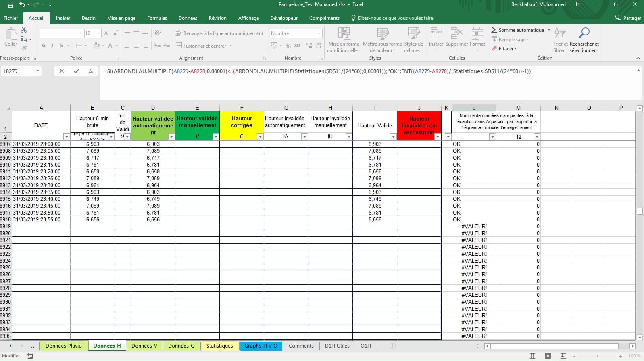Click the Partager share button
This screenshot has width=644, height=361.
click(627, 18)
